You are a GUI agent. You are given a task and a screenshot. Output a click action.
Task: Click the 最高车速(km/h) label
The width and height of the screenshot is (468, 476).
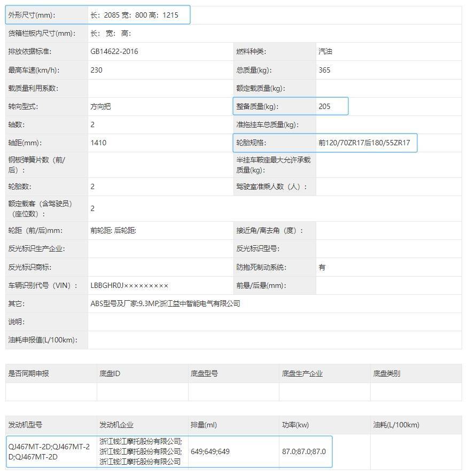pyautogui.click(x=34, y=70)
